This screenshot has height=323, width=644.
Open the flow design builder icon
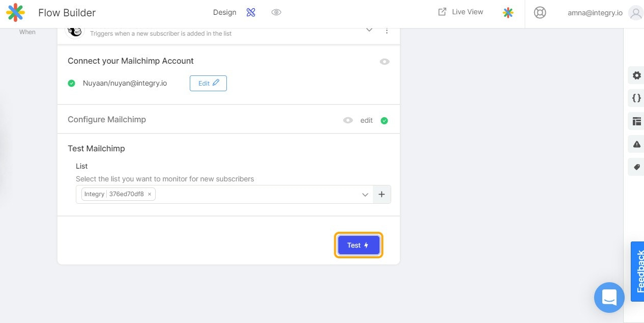[x=251, y=12]
